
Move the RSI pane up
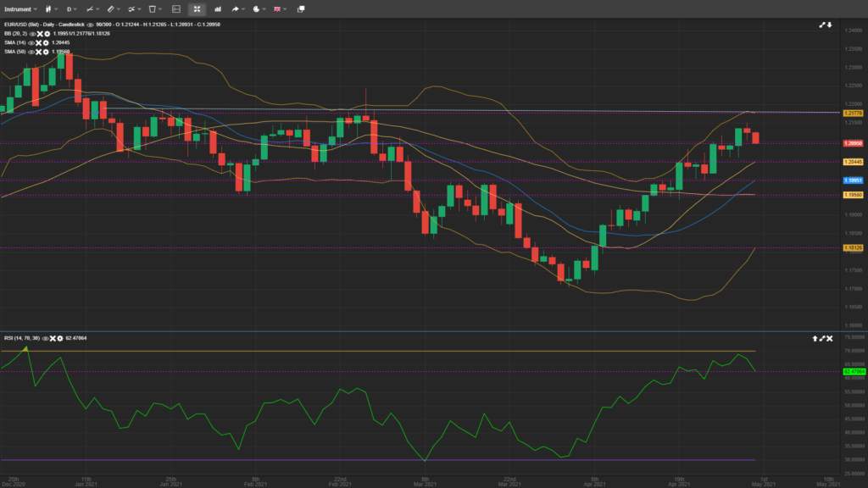point(815,339)
